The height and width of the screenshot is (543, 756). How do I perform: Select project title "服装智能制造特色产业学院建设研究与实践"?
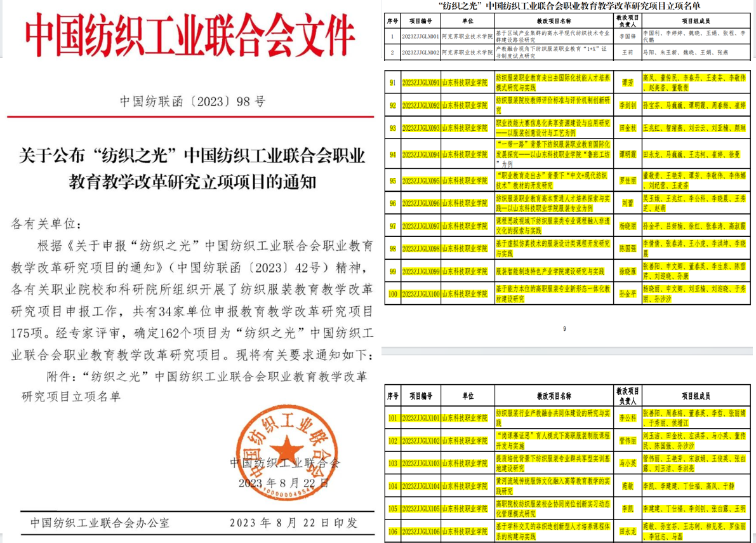click(x=550, y=272)
